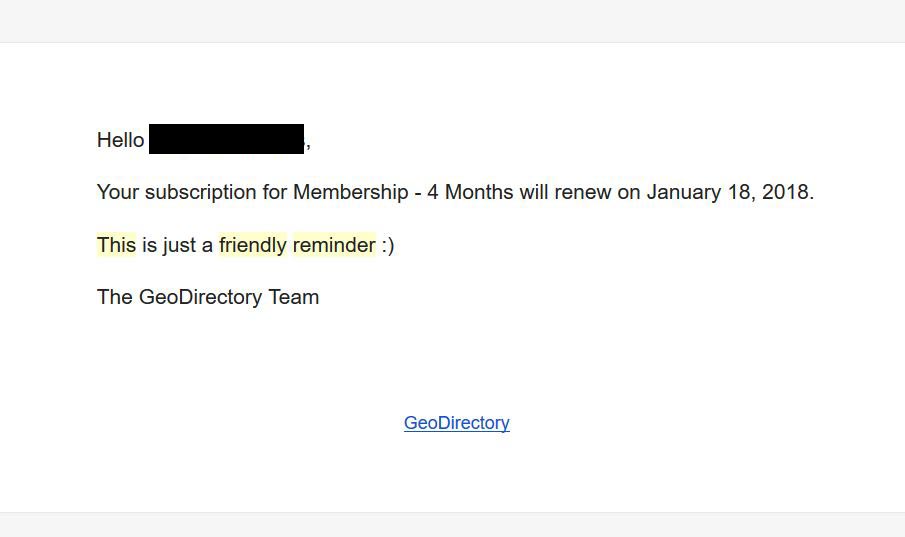Click the gray footer strip below the email
Image resolution: width=905 pixels, height=537 pixels.
coord(452,526)
